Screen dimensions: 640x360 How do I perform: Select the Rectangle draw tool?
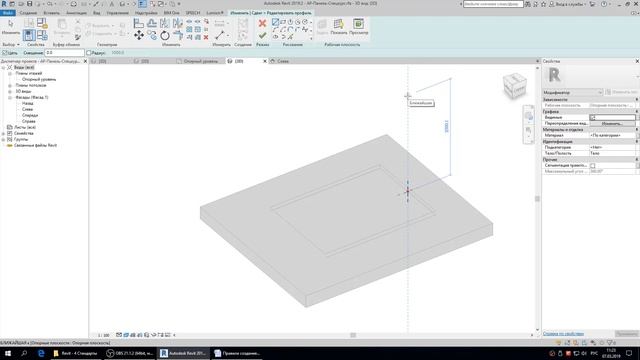(283, 22)
